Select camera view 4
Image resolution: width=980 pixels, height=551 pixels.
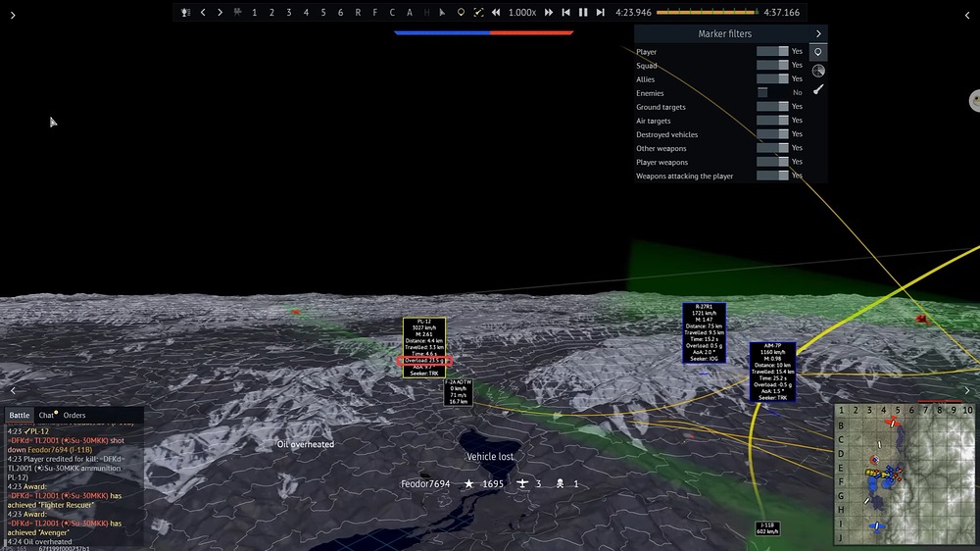click(x=306, y=13)
